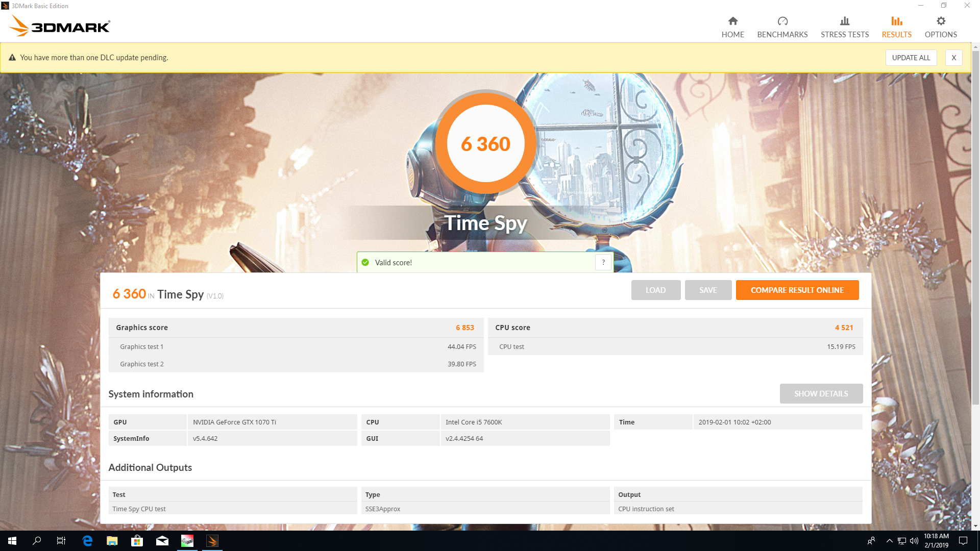This screenshot has width=980, height=551.
Task: Switch to the Benchmarks tab
Action: 782,27
